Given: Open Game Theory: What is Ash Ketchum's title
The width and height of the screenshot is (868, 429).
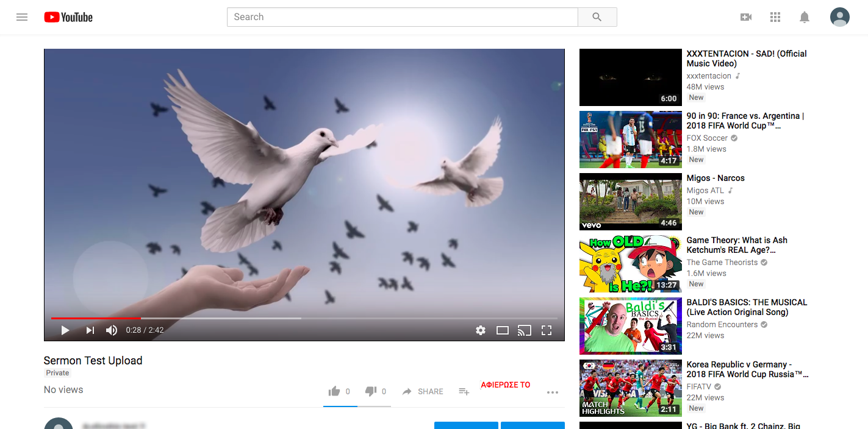Looking at the screenshot, I should click(x=737, y=245).
